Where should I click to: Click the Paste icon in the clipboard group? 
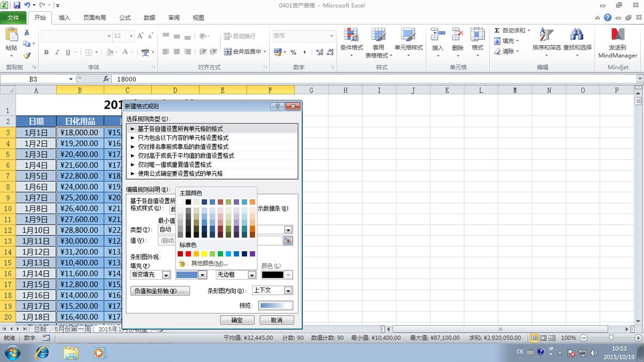[11, 35]
